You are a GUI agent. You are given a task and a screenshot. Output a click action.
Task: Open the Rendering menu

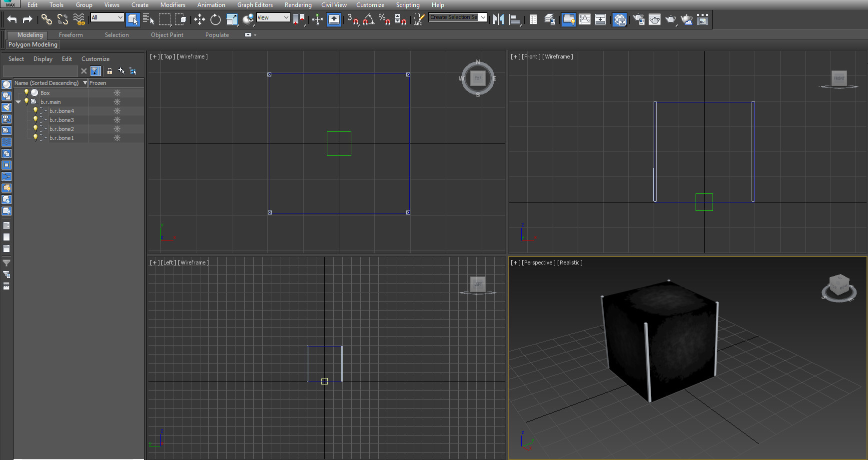[298, 5]
